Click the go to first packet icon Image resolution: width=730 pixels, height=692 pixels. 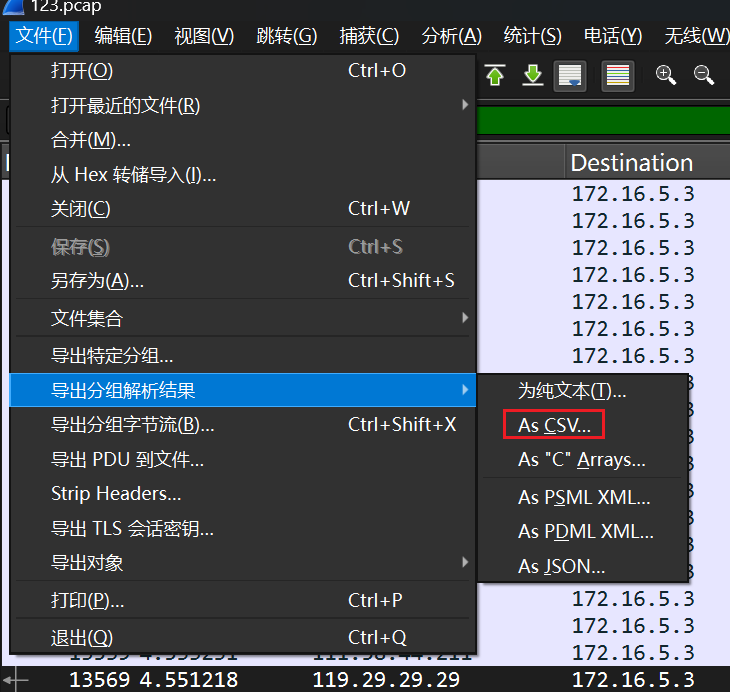pos(495,75)
